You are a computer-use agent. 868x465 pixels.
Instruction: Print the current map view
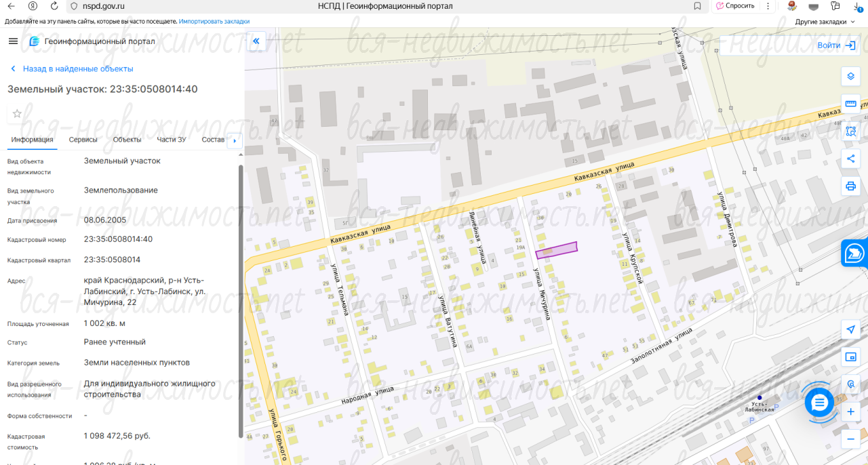coord(850,186)
